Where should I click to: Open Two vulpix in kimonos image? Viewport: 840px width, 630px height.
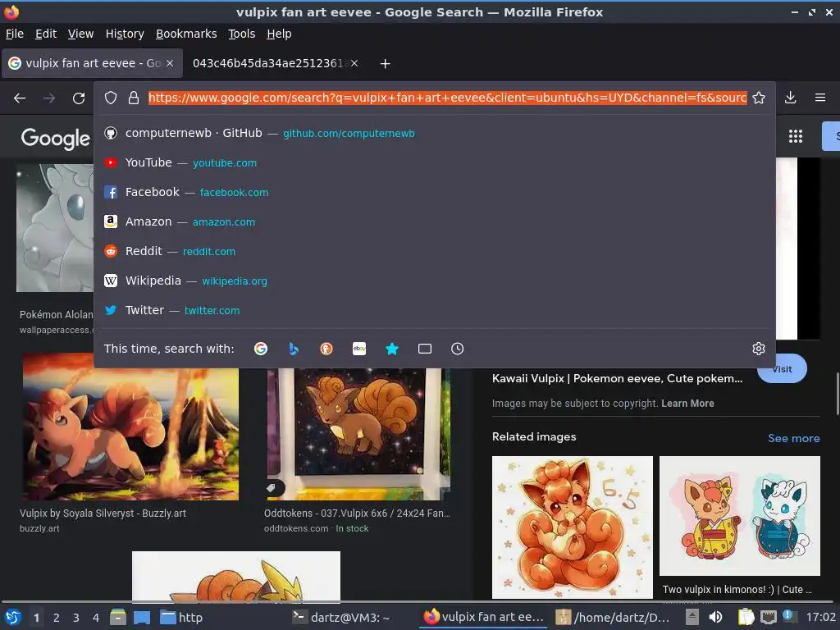click(x=739, y=516)
